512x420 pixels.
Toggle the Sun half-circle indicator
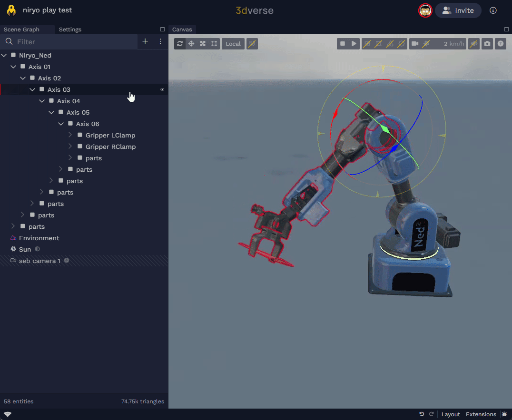click(x=38, y=249)
